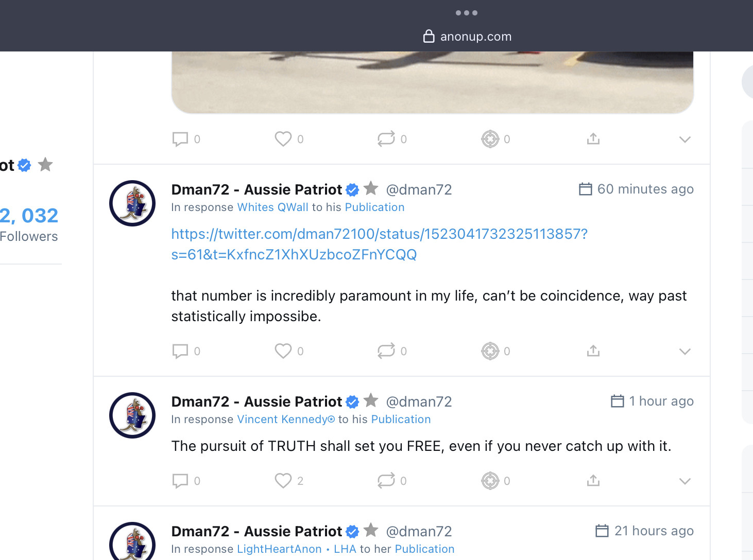Open Dman72 avatar on the 1 hour ago post
The width and height of the screenshot is (753, 560).
pos(132,415)
